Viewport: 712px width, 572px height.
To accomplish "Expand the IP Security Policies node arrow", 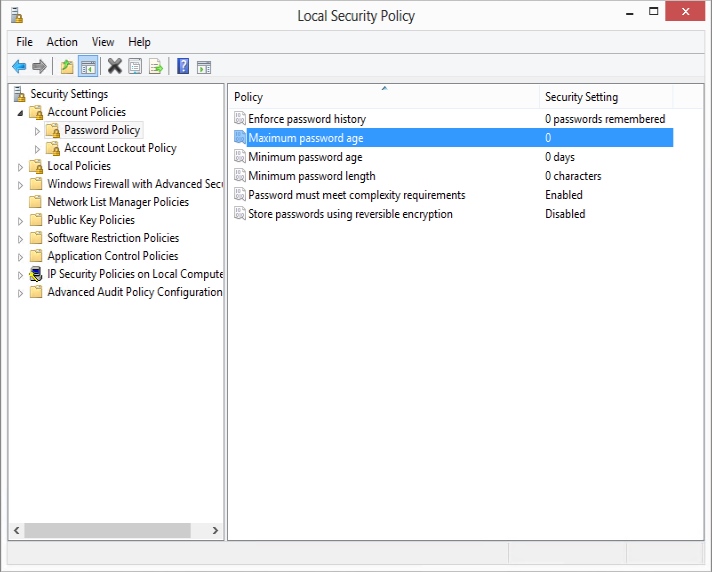I will click(20, 275).
